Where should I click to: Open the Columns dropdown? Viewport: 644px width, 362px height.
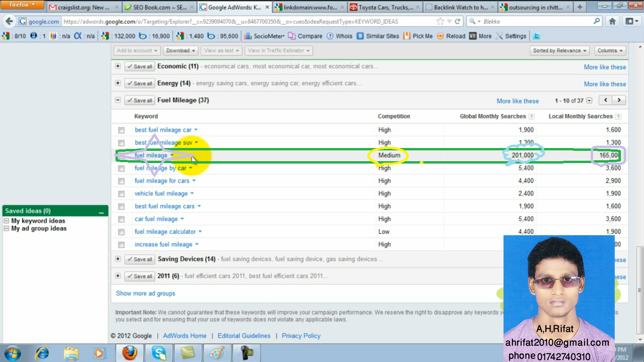(610, 51)
